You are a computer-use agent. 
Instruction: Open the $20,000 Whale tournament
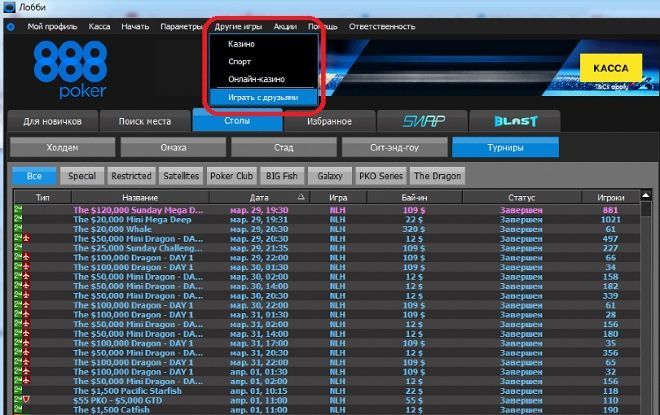(x=114, y=228)
